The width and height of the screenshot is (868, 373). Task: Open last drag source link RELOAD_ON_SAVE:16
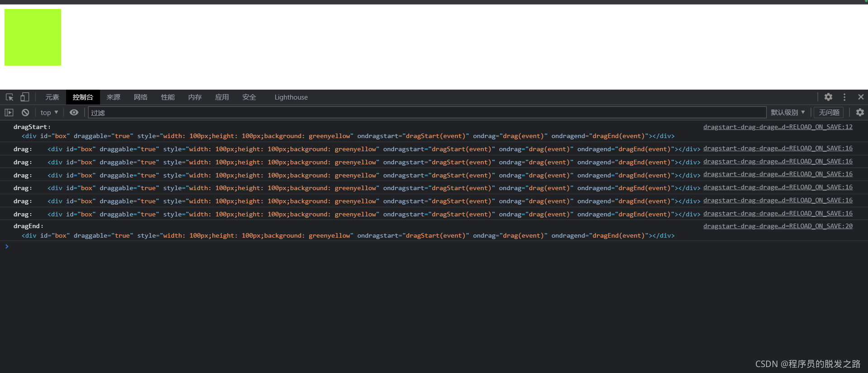pos(778,213)
